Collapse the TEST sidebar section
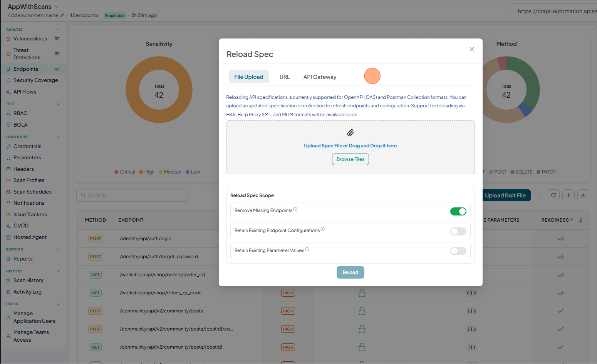This screenshot has height=364, width=597. coord(59,104)
